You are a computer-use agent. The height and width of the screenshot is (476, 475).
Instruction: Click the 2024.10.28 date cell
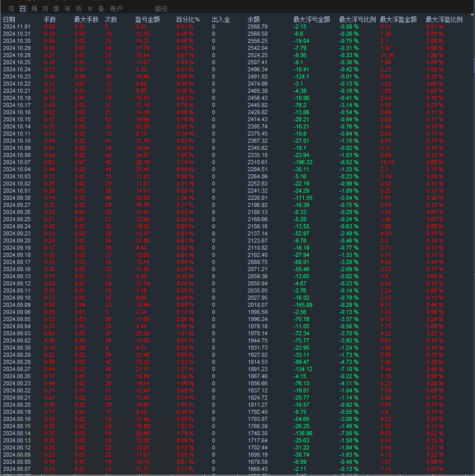coord(17,55)
